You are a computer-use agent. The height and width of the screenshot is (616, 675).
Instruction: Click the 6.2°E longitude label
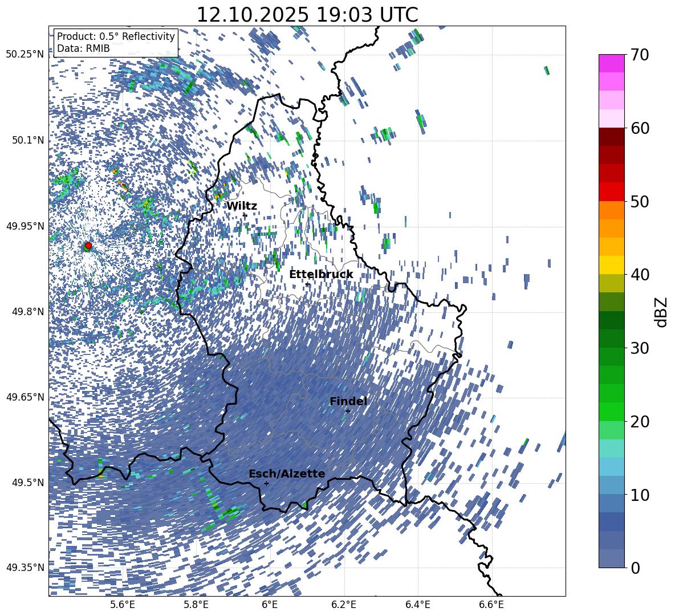point(344,605)
